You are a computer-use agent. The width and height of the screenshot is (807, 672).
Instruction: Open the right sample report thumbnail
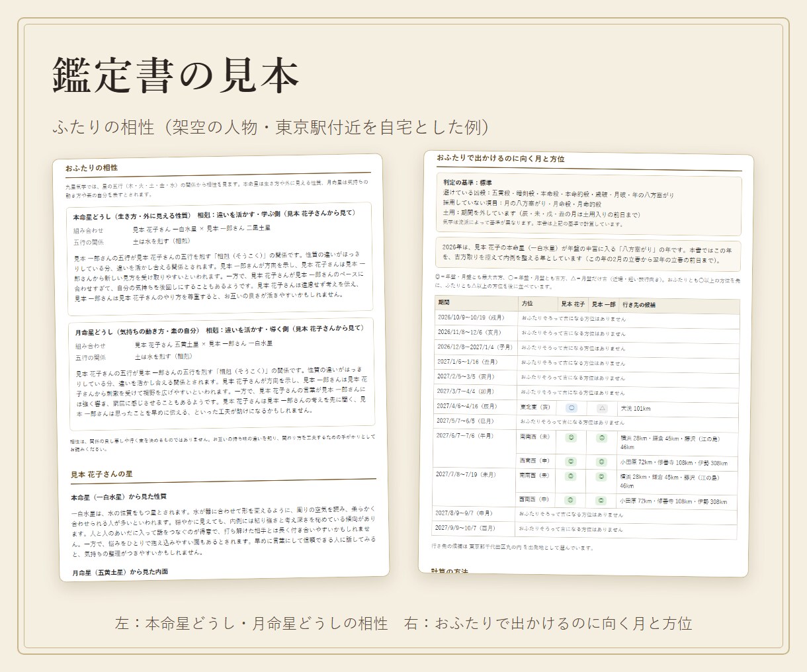[x=586, y=365]
